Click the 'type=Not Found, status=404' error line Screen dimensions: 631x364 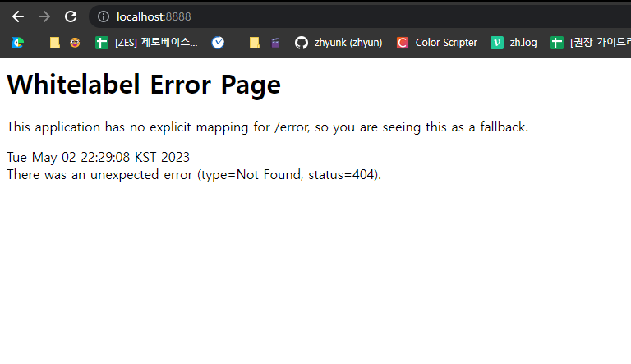tap(194, 175)
